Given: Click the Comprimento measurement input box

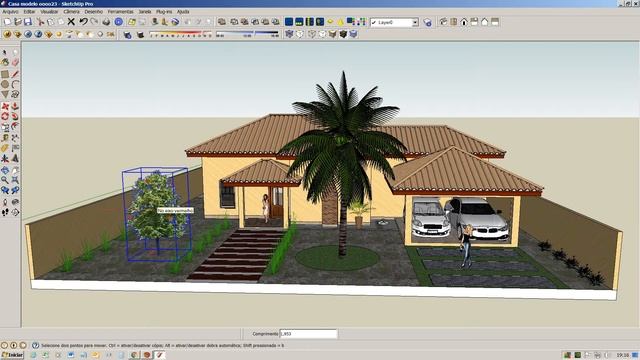Looking at the screenshot, I should [309, 334].
